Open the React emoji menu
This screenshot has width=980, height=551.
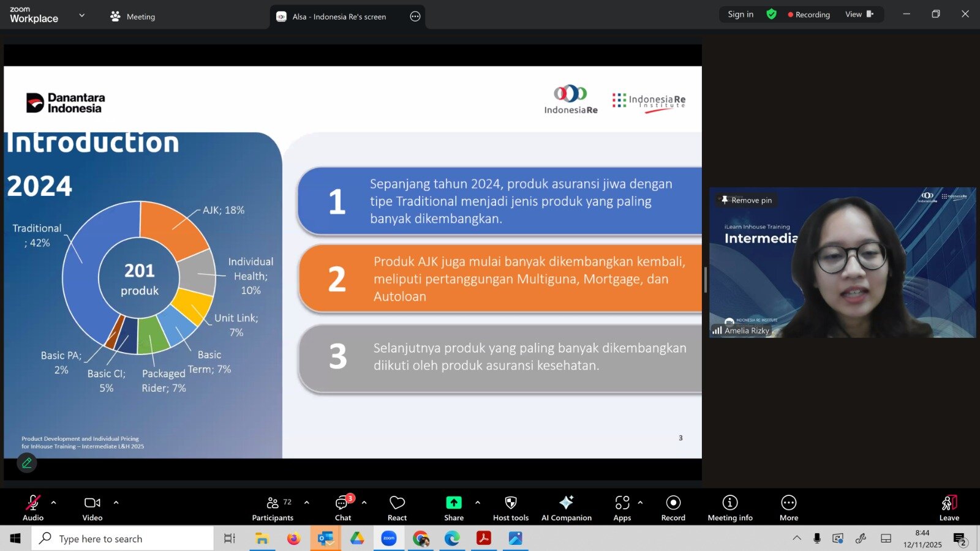pyautogui.click(x=397, y=508)
